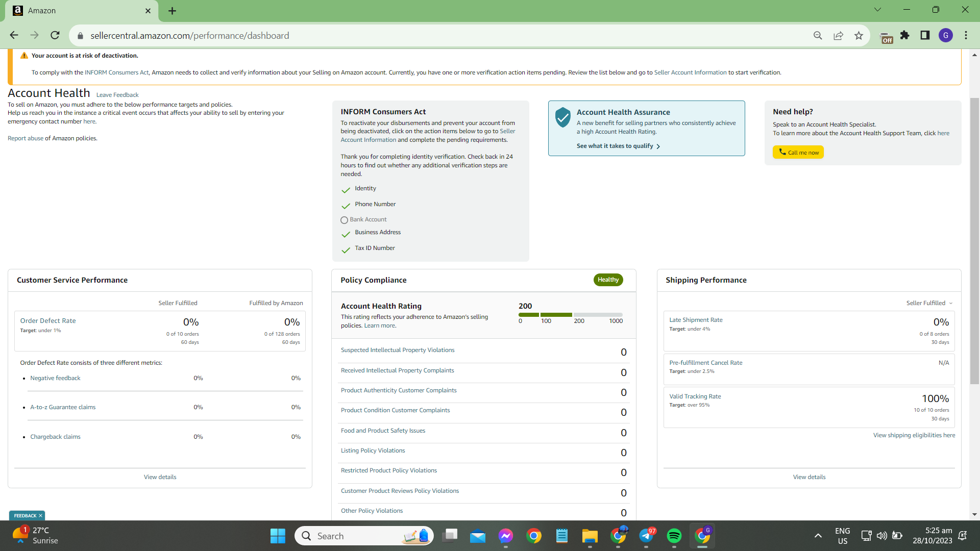The height and width of the screenshot is (551, 980).
Task: Click the shield icon in Account Health Assurance
Action: pyautogui.click(x=562, y=117)
